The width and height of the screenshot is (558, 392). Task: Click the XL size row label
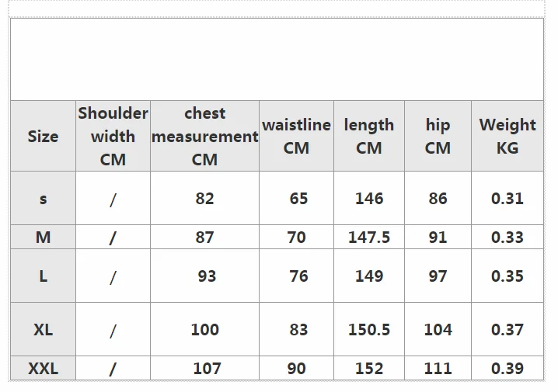(x=43, y=329)
